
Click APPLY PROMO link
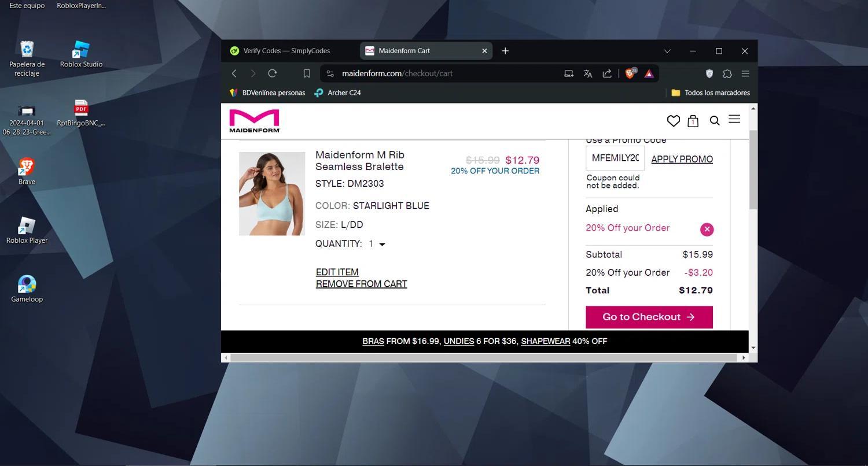pos(682,160)
